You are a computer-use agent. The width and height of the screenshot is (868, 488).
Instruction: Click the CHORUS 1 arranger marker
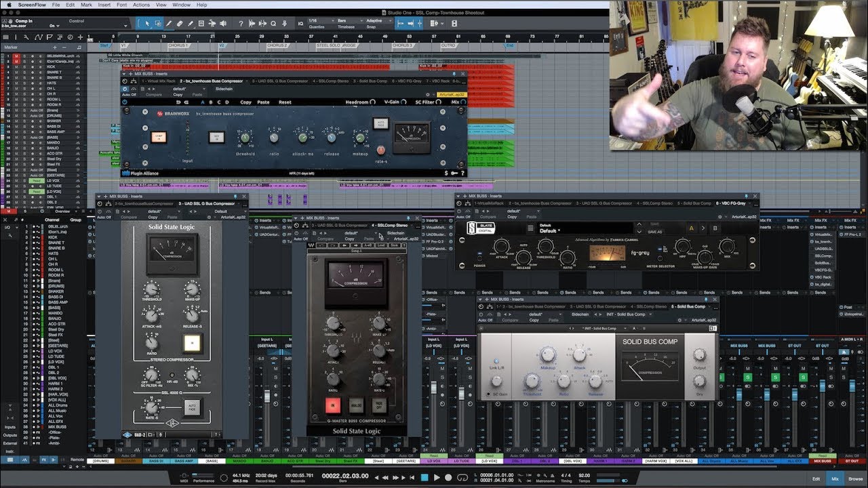tap(178, 45)
